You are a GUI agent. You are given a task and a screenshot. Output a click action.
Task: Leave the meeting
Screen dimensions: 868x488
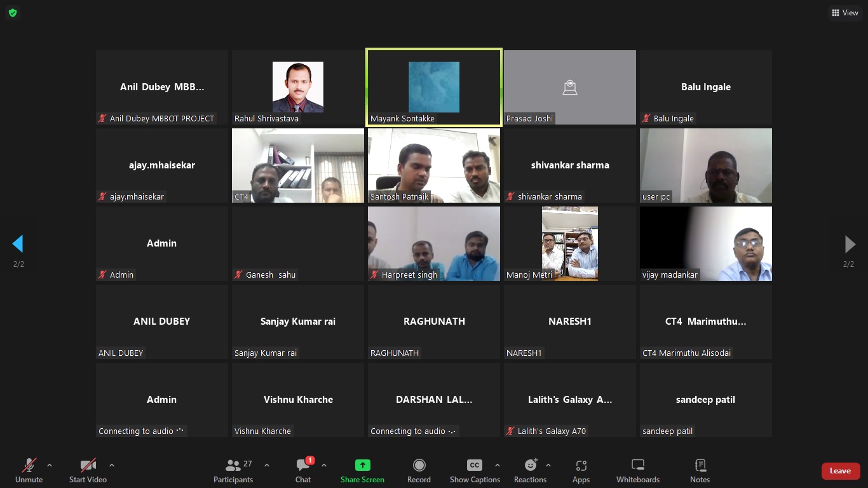click(x=840, y=471)
